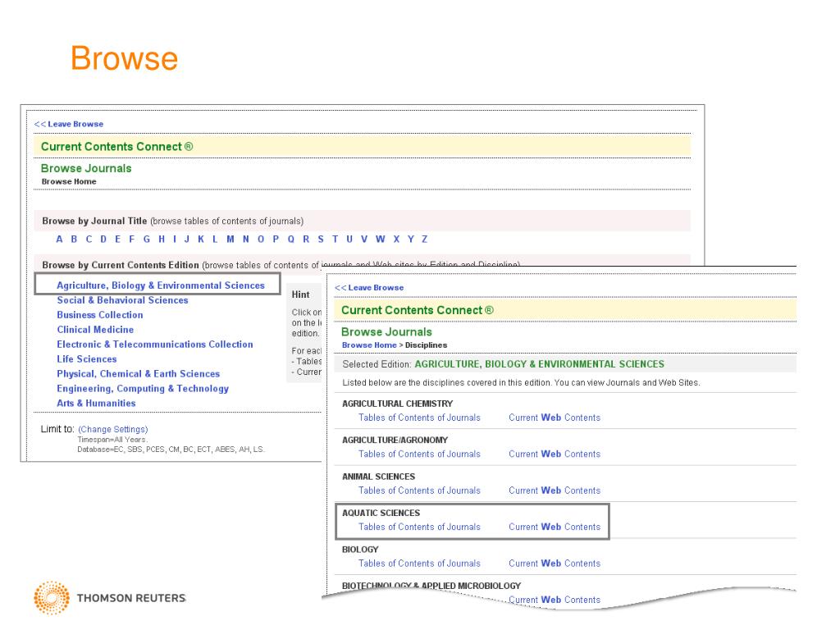Open Biotechnology & Applied Microbiology Current Web Contents
This screenshot has height=630, width=840.
(x=555, y=600)
